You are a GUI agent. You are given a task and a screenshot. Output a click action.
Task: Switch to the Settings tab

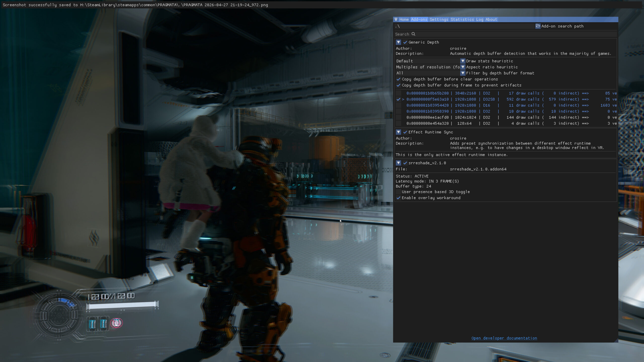pyautogui.click(x=439, y=19)
